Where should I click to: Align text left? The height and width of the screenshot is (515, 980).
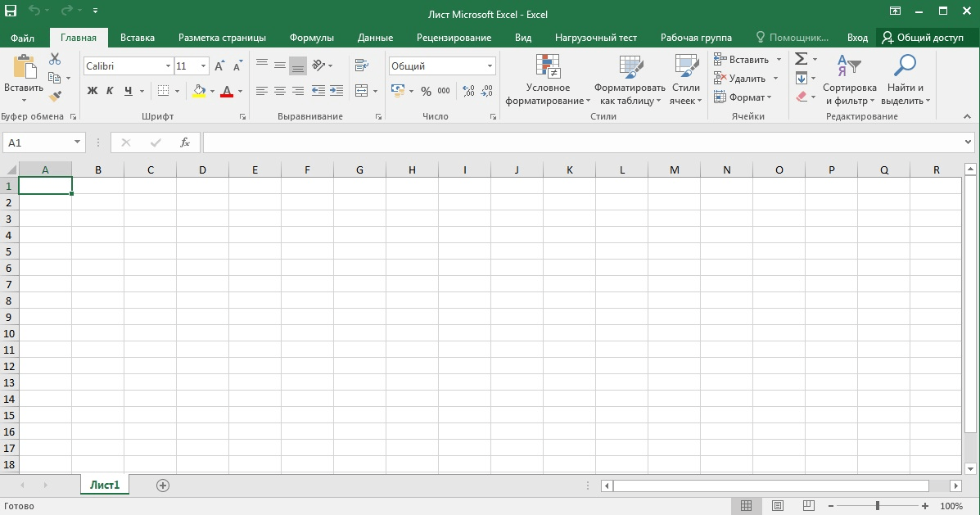(262, 91)
